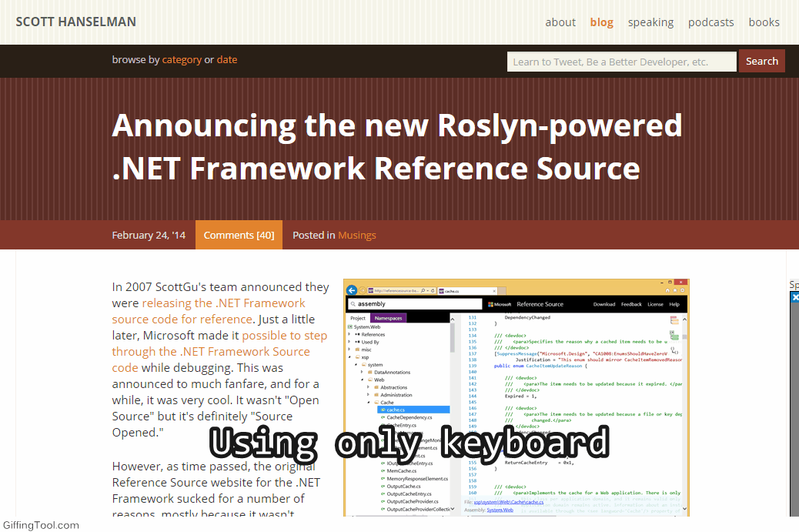Click the Scott Hanselman site title

point(76,22)
